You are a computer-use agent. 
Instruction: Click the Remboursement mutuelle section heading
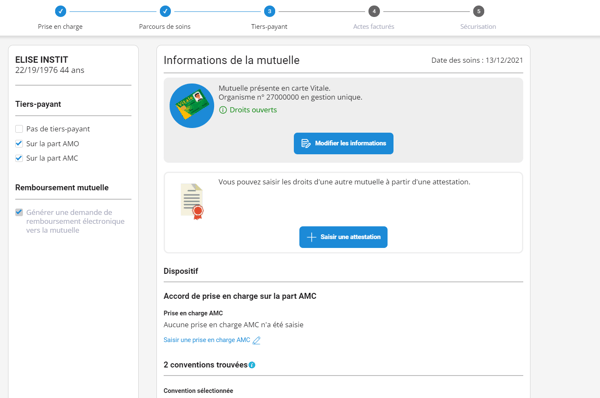pyautogui.click(x=62, y=188)
